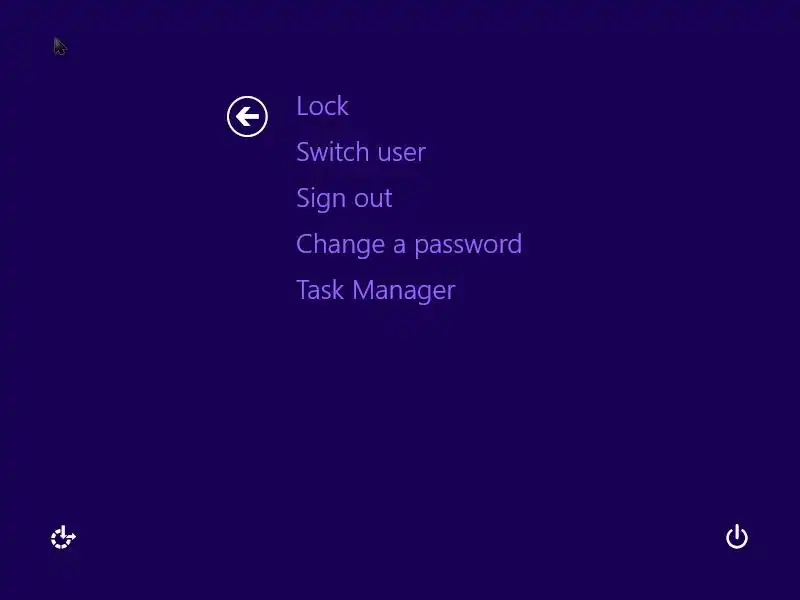
Task: Select the Lock option
Action: [x=322, y=106]
